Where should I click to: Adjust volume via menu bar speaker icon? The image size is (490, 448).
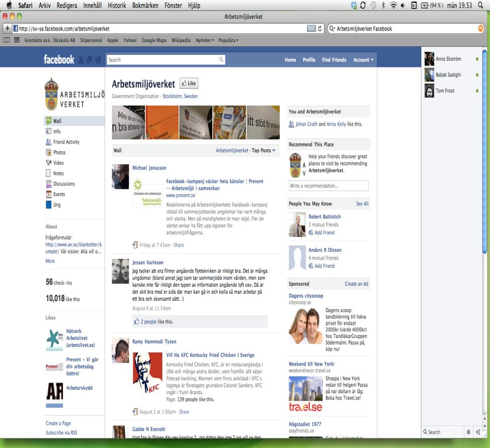pos(403,6)
